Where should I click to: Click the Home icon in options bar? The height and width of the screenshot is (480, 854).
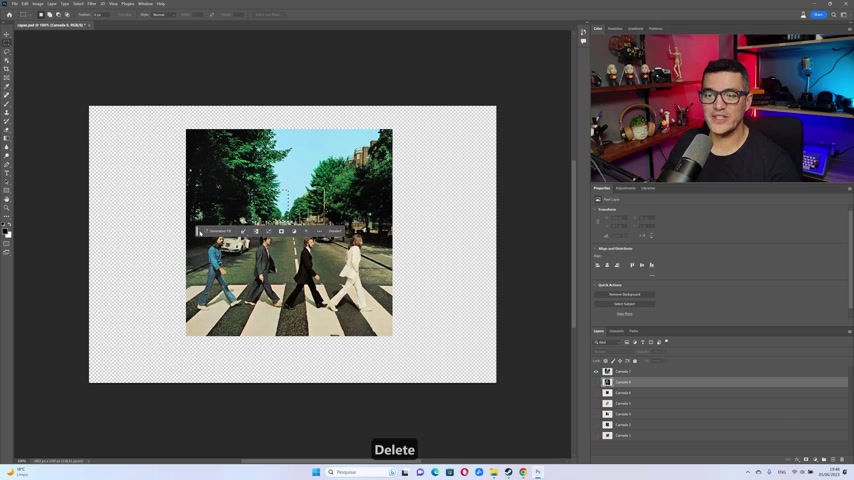[9, 15]
